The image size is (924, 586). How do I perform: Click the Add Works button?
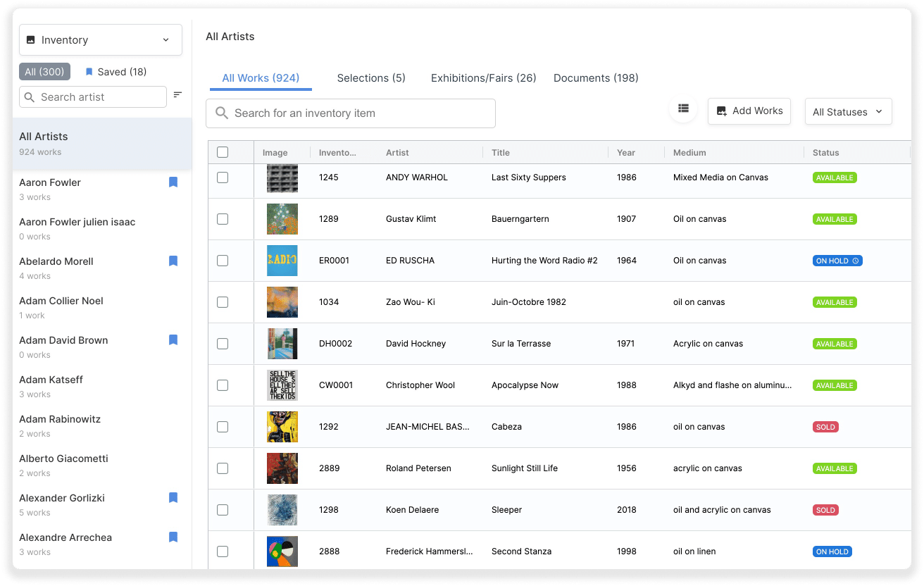point(749,111)
